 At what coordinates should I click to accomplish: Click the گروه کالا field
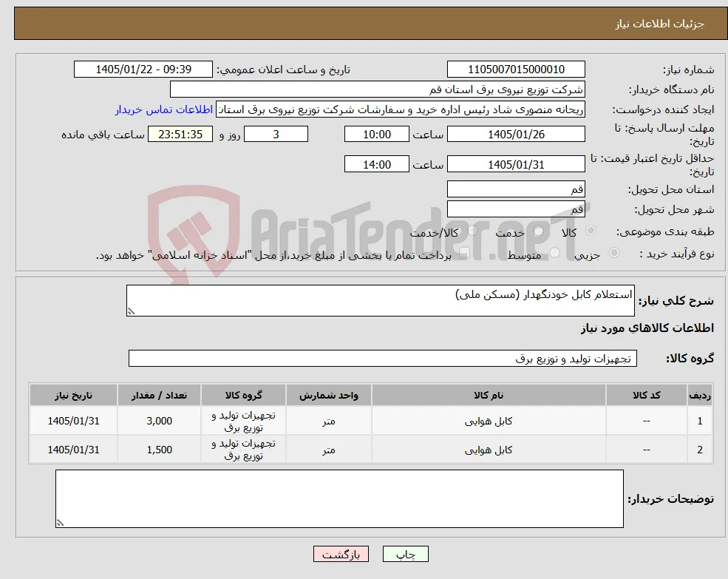[x=383, y=359]
